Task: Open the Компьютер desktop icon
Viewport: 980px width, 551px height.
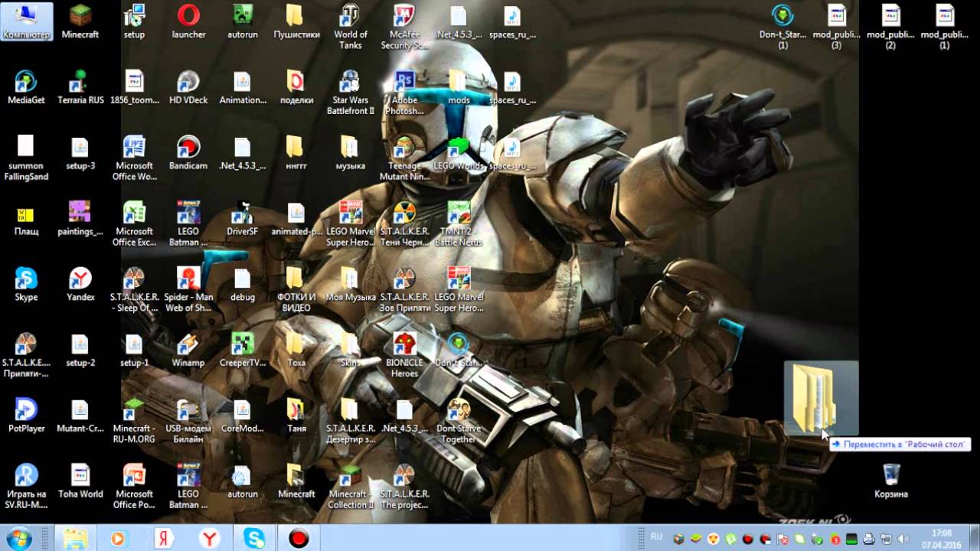Action: (x=26, y=22)
